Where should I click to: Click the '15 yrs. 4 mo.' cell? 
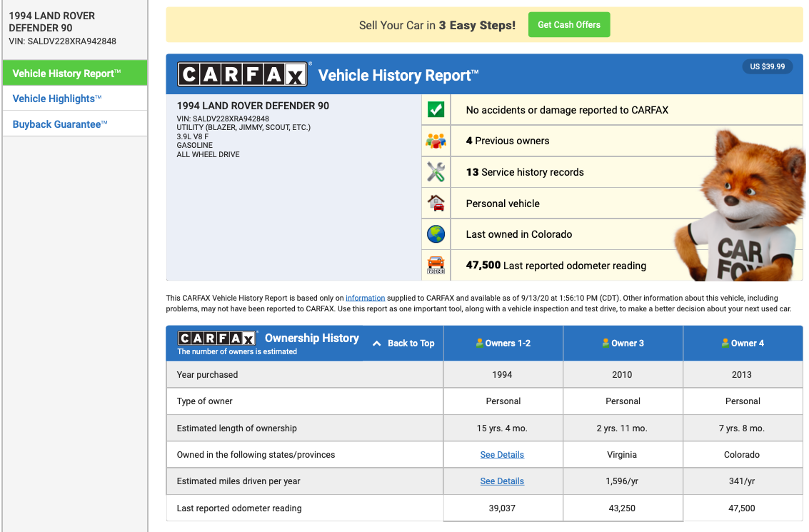502,428
